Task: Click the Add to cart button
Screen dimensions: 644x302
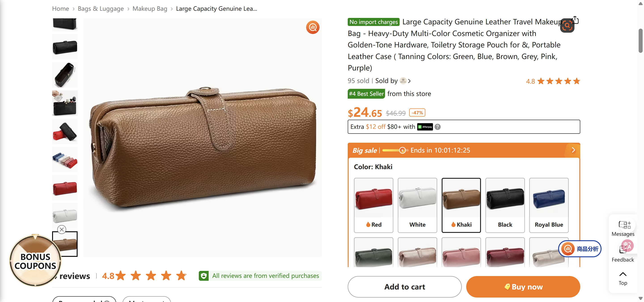Action: (404, 287)
